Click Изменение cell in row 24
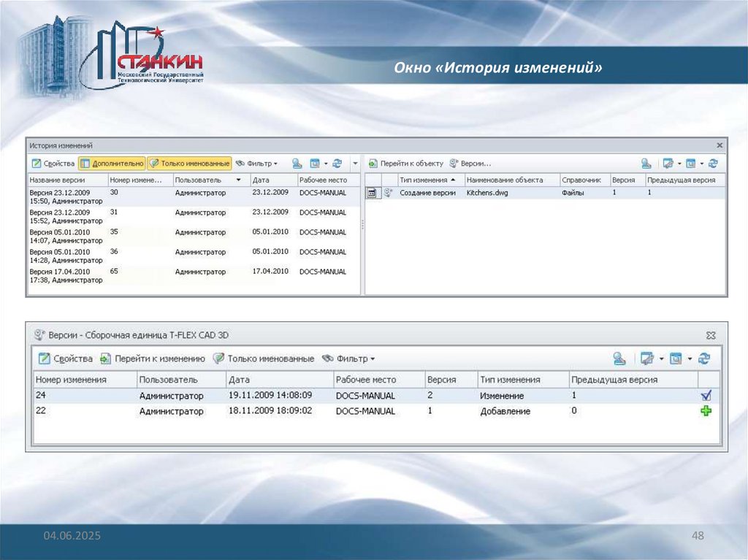Viewport: 748px width, 560px height. pyautogui.click(x=502, y=396)
